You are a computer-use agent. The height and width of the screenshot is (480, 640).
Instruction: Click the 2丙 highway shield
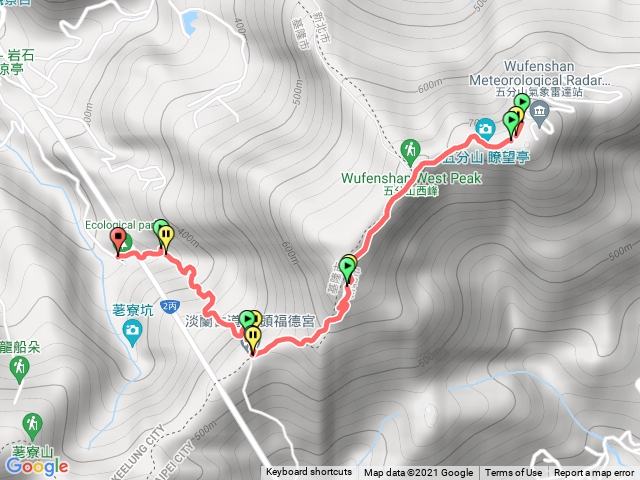coord(169,306)
